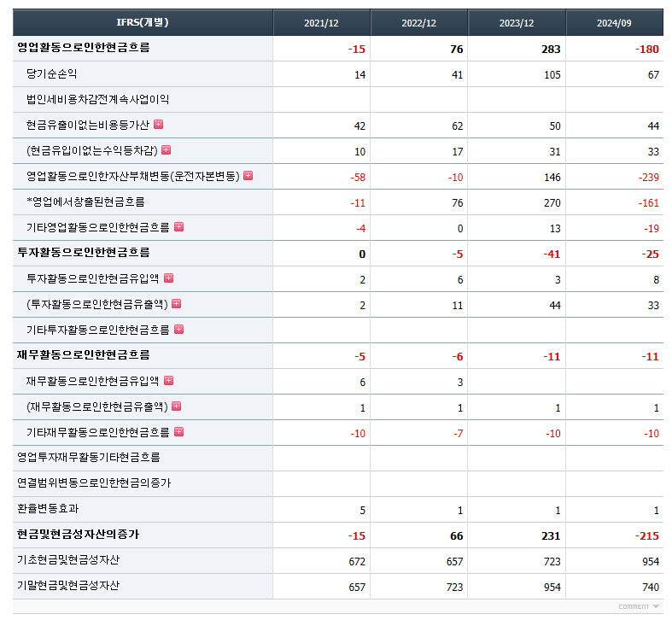672x620 pixels.
Task: Click the 105 net income value
Action: pos(552,75)
